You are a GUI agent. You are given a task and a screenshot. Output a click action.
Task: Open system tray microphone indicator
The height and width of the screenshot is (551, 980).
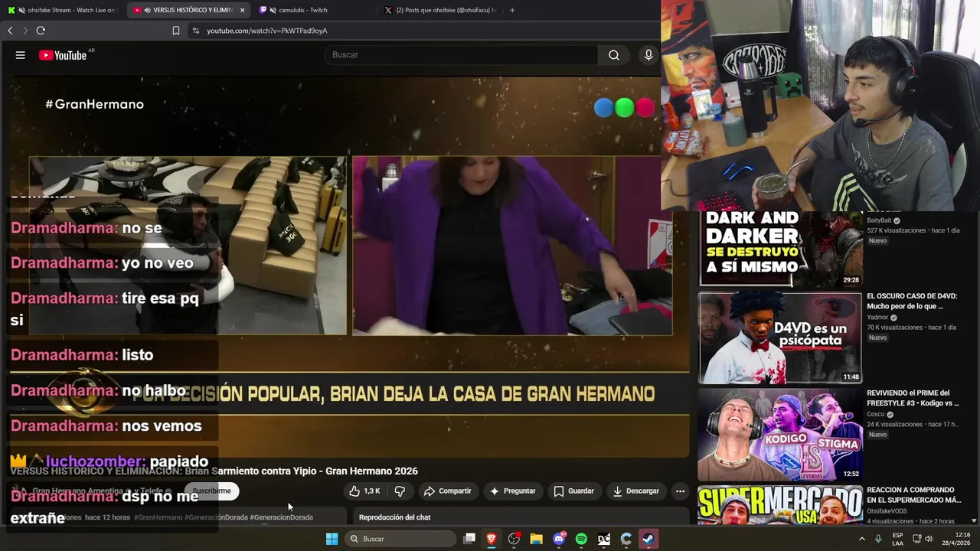click(879, 539)
